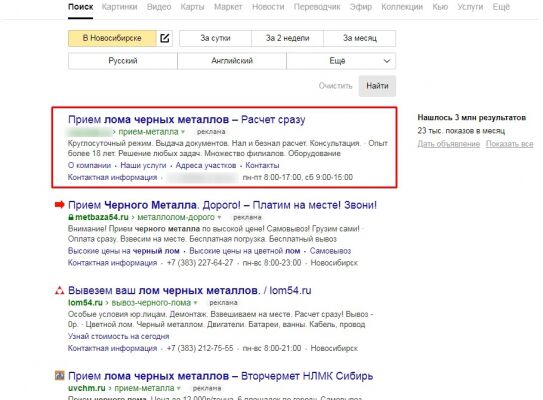
Task: Open the Ещё tab in top navigation
Action: point(501,7)
